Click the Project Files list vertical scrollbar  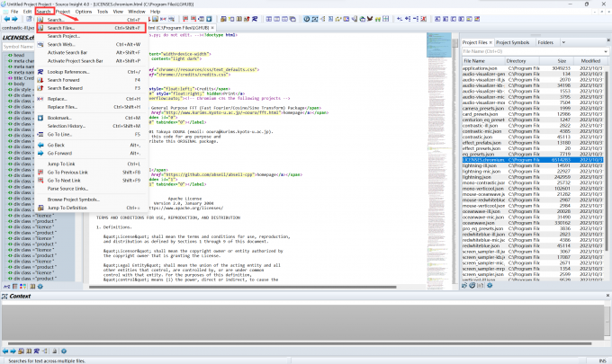coord(607,160)
